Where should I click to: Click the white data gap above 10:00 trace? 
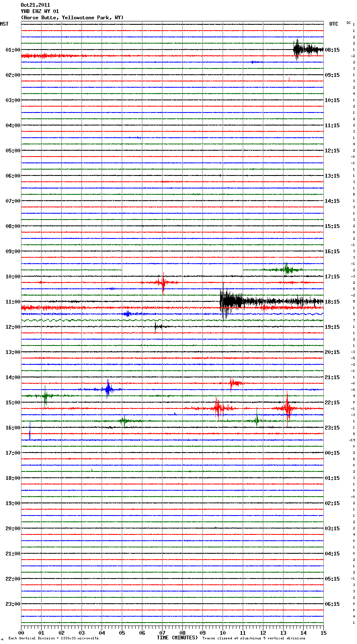click(182, 269)
